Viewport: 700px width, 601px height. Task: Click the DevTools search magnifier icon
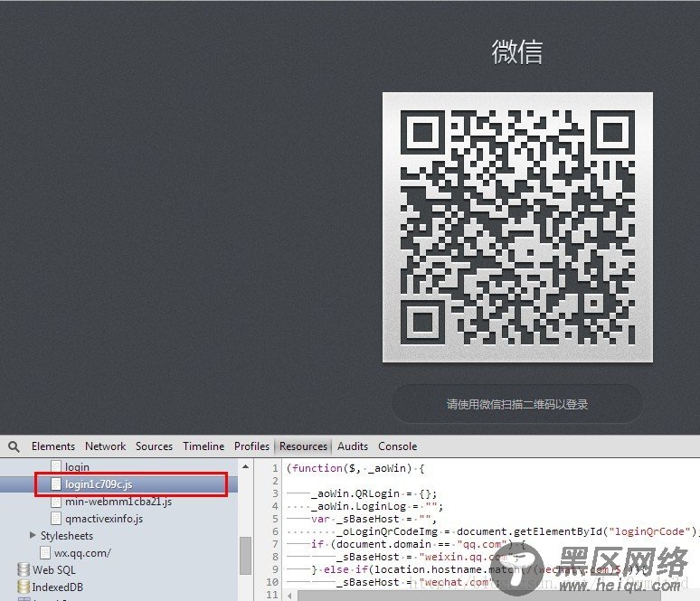[x=14, y=446]
